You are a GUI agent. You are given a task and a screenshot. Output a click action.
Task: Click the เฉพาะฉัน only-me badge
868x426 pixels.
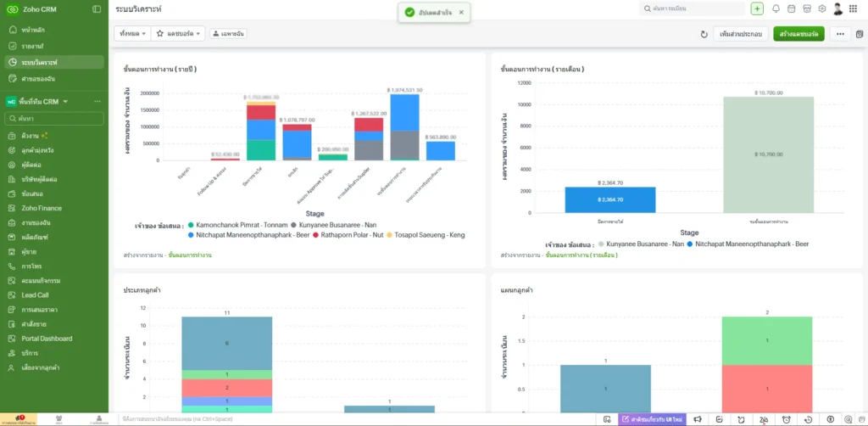(228, 34)
